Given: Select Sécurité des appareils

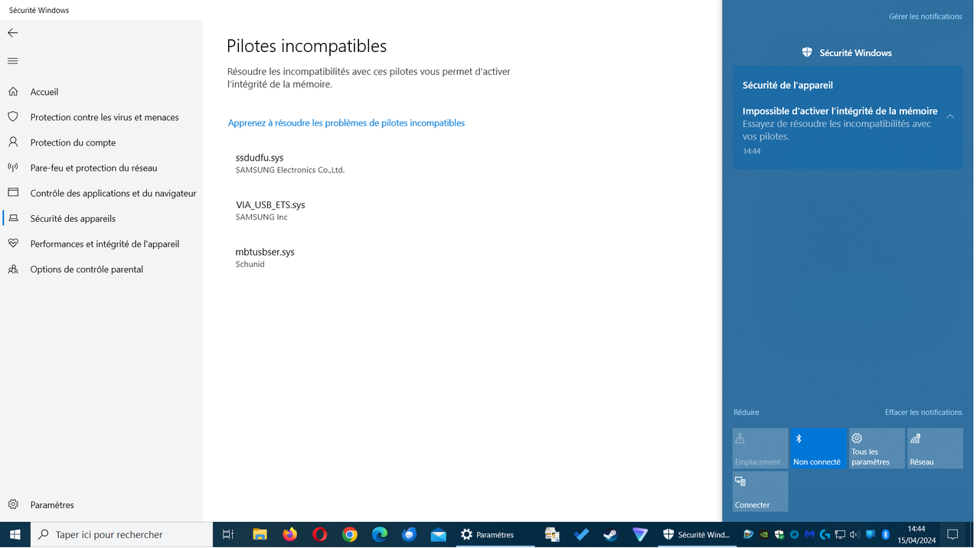Looking at the screenshot, I should [101, 218].
